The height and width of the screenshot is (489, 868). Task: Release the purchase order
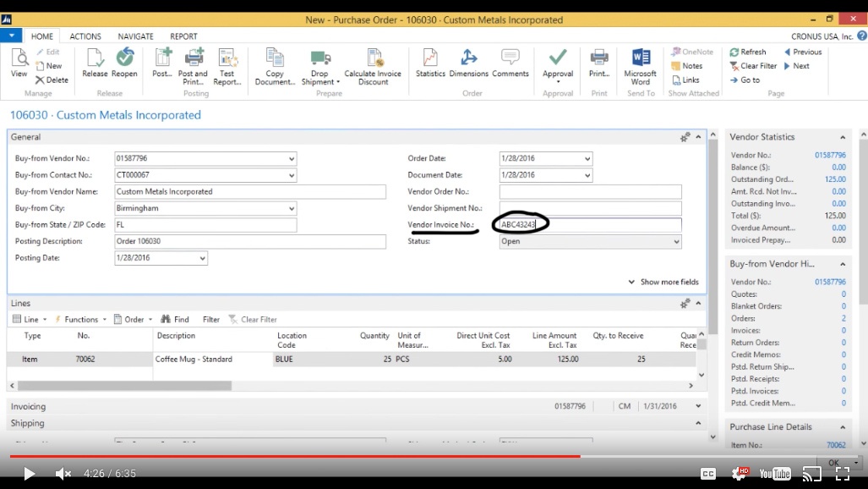(x=95, y=63)
